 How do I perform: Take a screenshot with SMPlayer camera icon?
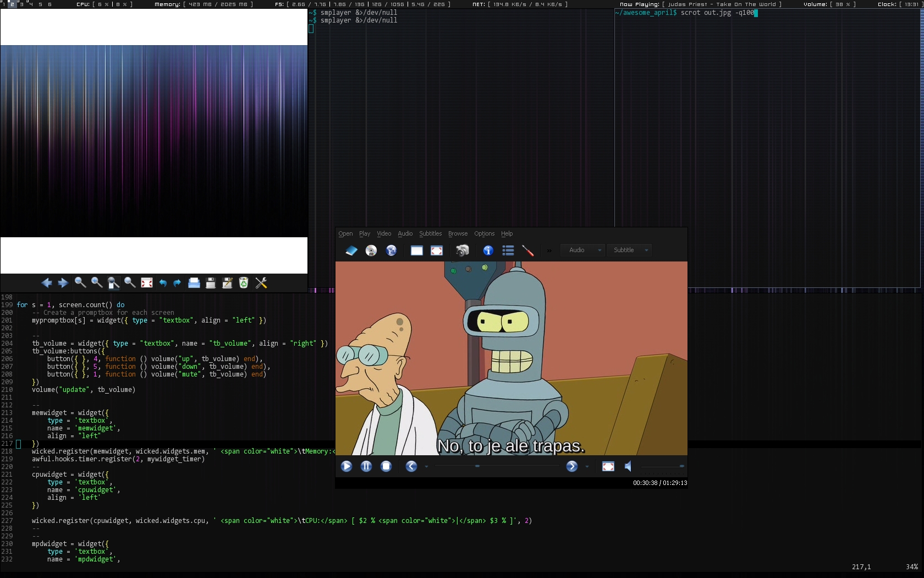pyautogui.click(x=463, y=250)
